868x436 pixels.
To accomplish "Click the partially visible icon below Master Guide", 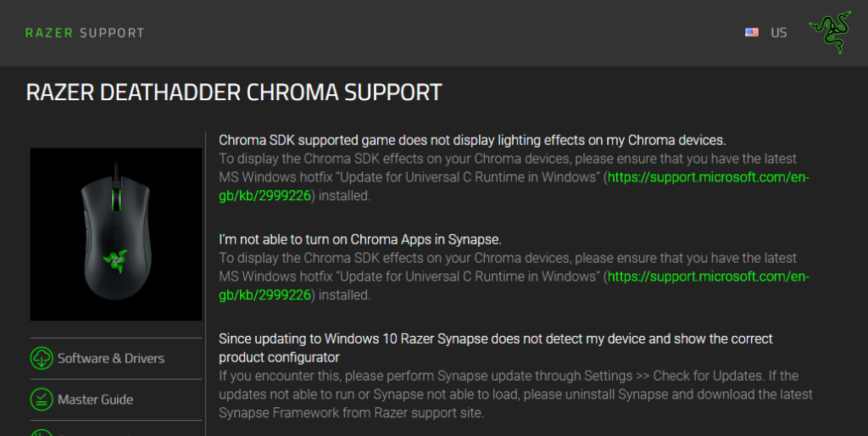I will click(x=42, y=433).
